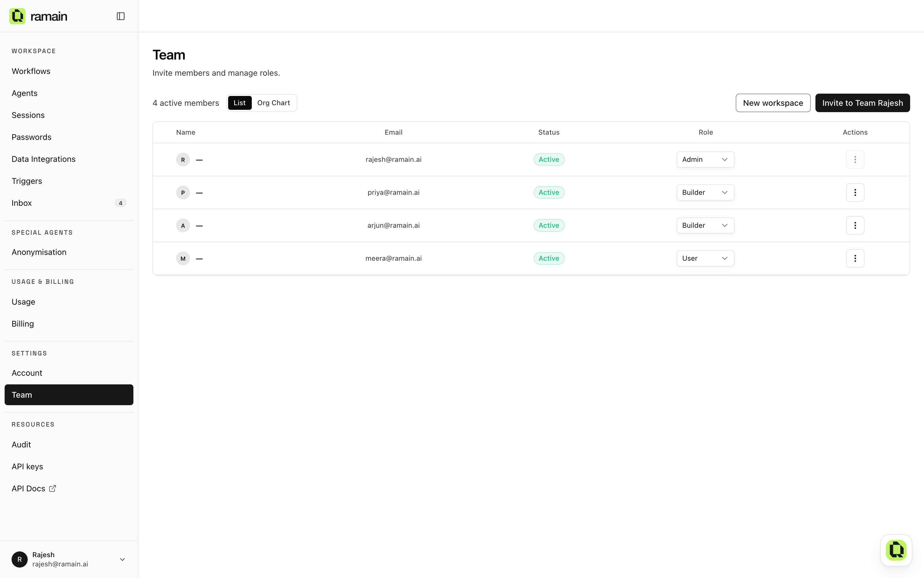Open the Anonymisation special agent
Image resolution: width=924 pixels, height=578 pixels.
coord(69,252)
